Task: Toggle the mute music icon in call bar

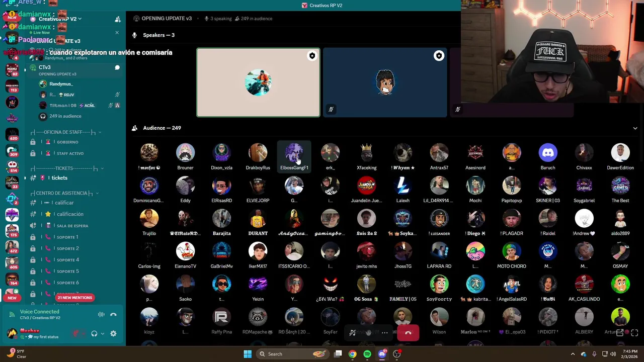Action: click(353, 333)
